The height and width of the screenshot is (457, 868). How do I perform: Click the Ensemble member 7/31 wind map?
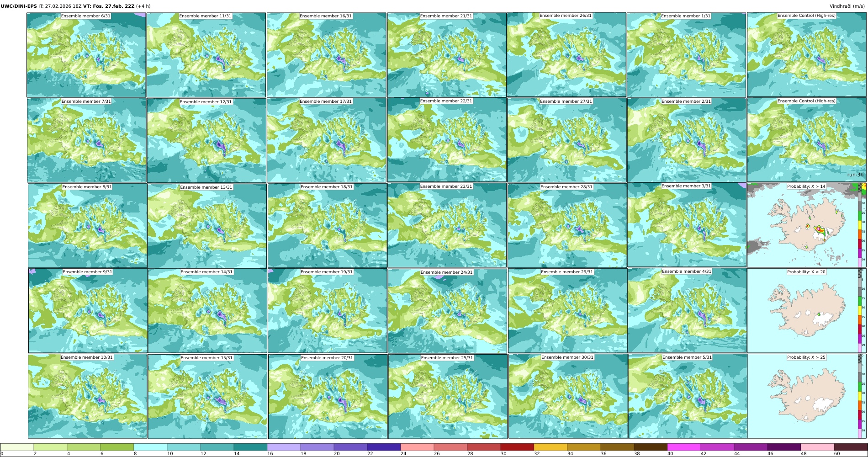point(87,140)
